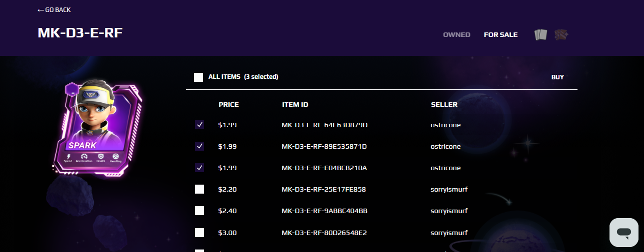Click seller ostricone on the 89E535871D row
644x252 pixels.
(445, 146)
